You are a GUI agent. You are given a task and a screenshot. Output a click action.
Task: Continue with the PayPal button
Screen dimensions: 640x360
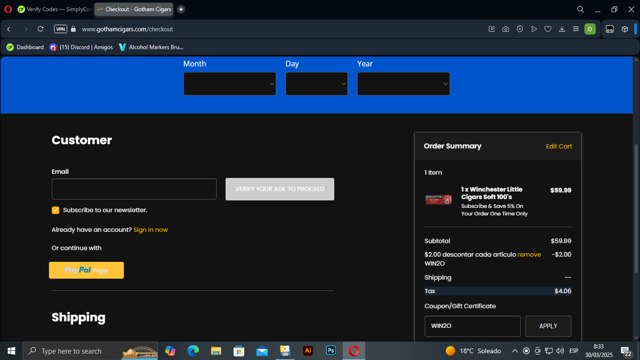(87, 270)
